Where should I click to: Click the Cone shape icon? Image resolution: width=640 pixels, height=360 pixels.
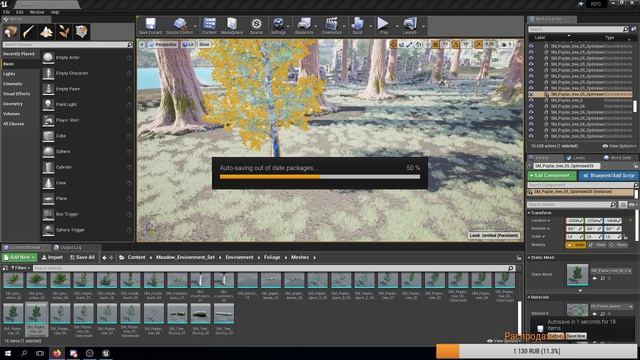point(48,183)
